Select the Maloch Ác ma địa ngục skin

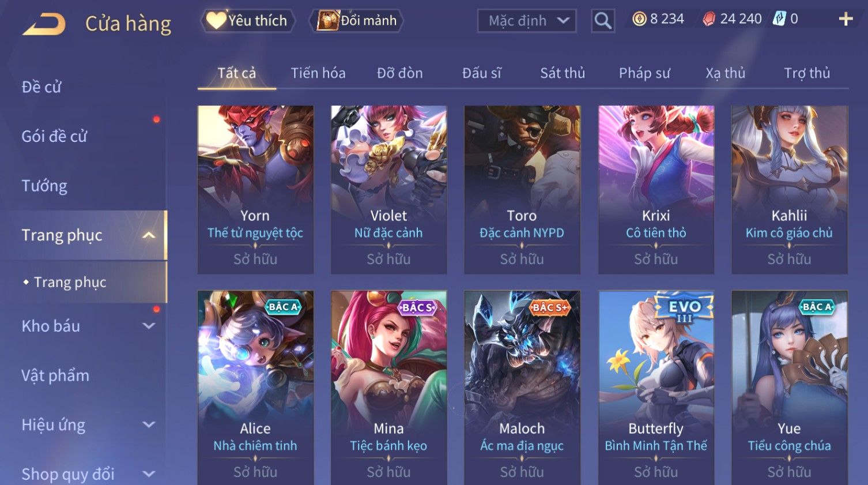(x=522, y=388)
